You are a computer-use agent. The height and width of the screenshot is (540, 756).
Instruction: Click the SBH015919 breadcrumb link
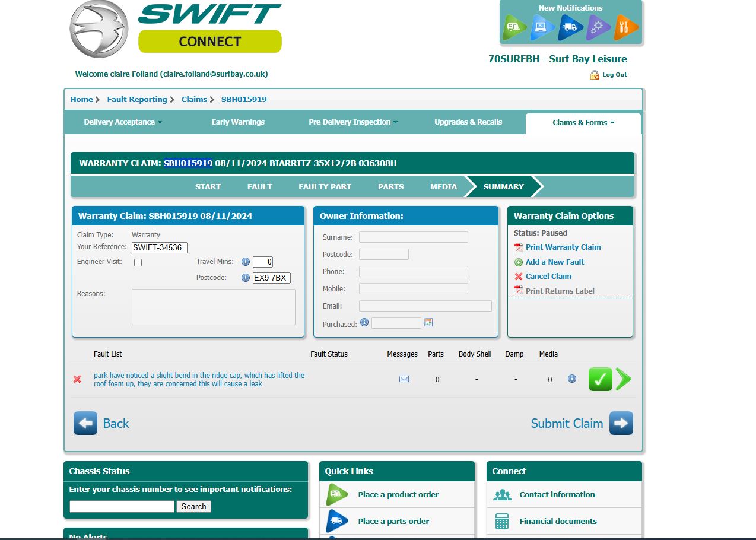[x=244, y=100]
